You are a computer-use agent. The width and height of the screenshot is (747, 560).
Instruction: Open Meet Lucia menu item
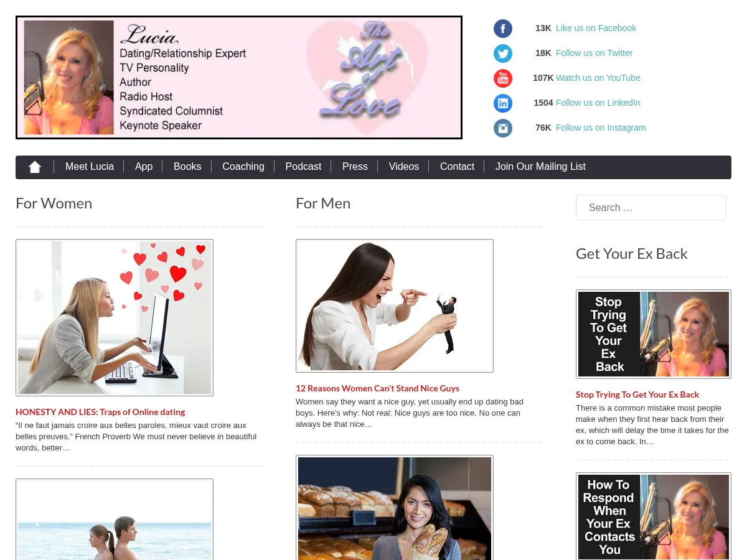tap(90, 167)
